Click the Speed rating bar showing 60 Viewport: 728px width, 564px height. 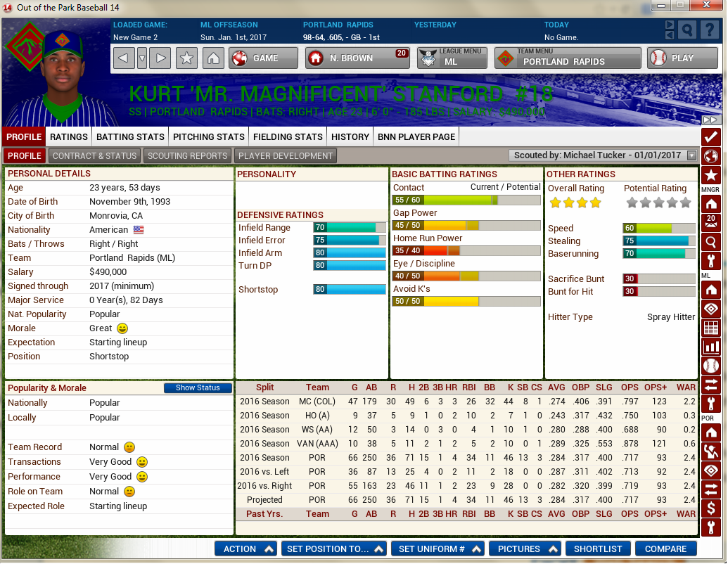659,229
